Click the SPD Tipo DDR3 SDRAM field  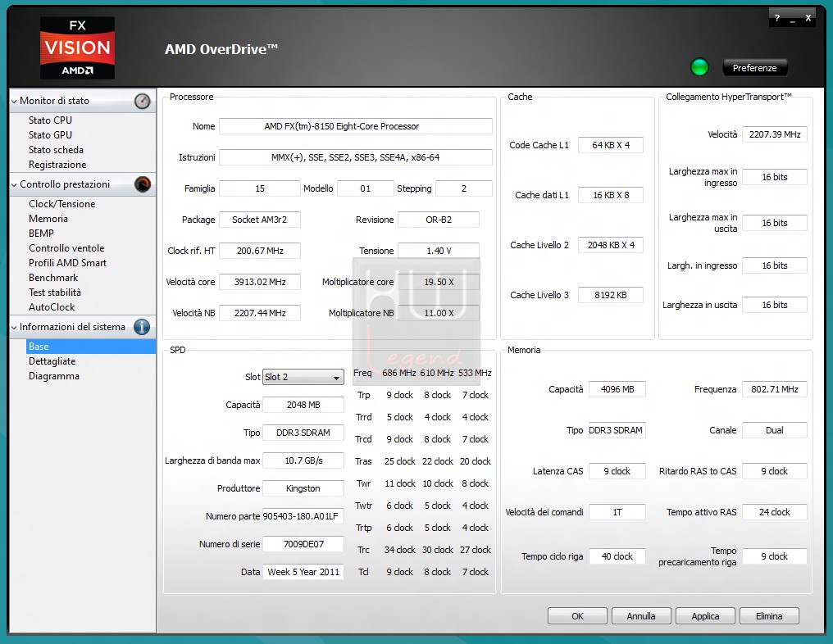coord(303,433)
